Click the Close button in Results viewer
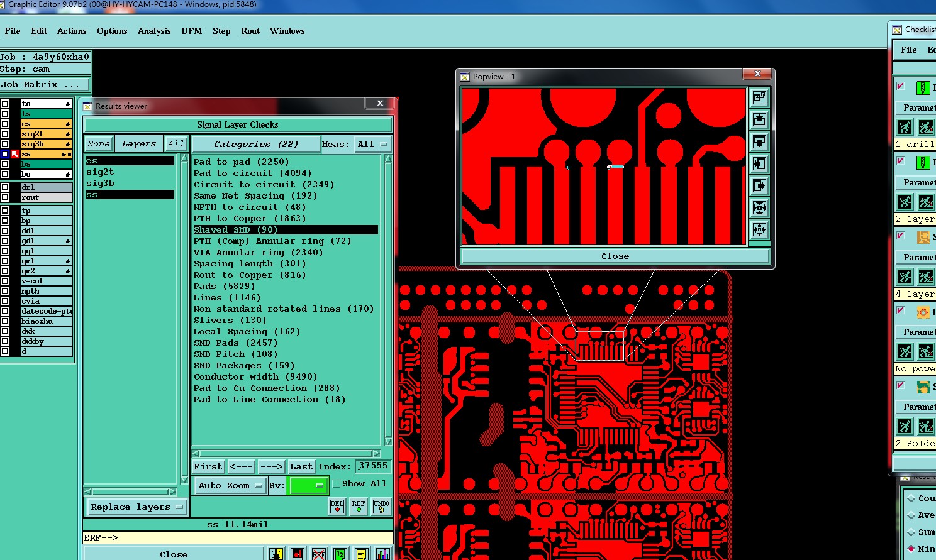 [x=174, y=554]
